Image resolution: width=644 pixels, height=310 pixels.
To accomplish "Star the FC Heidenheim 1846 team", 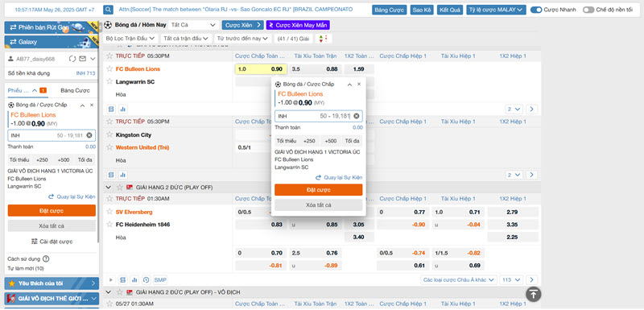I will [109, 224].
